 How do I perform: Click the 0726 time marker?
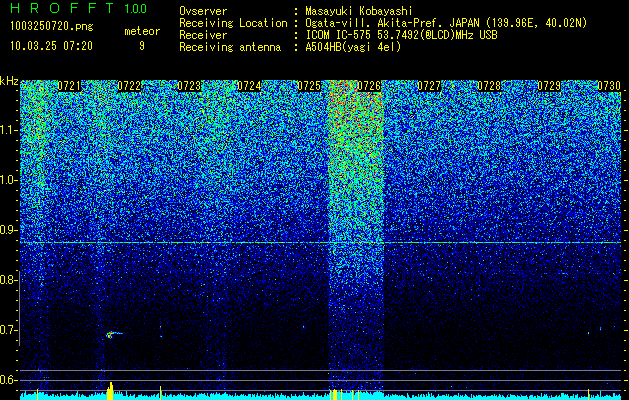coord(369,86)
